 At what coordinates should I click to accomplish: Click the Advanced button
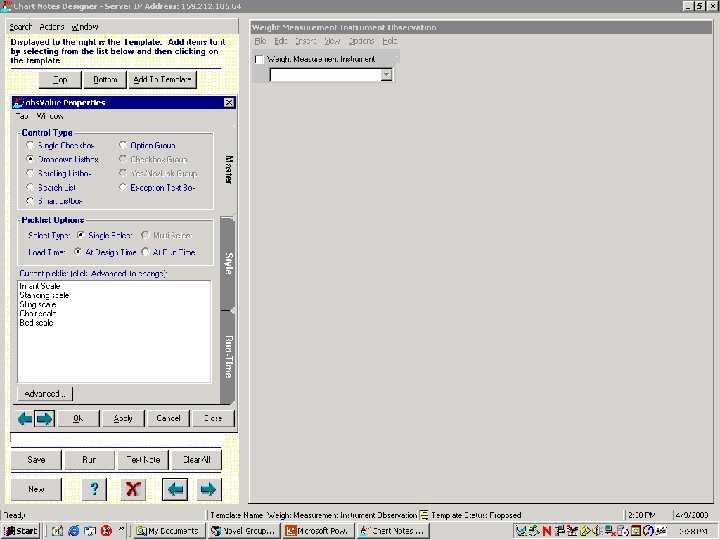[x=45, y=394]
